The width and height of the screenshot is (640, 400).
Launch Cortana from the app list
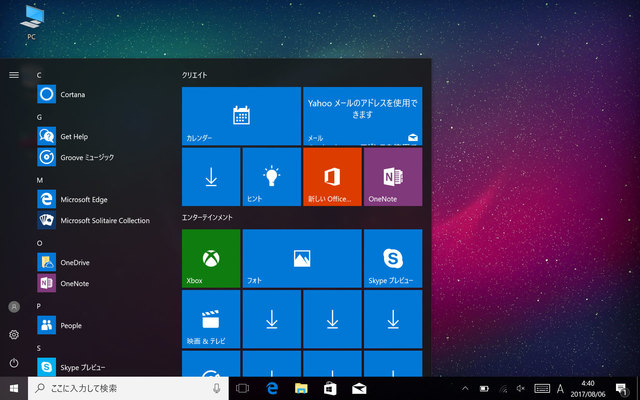61,94
